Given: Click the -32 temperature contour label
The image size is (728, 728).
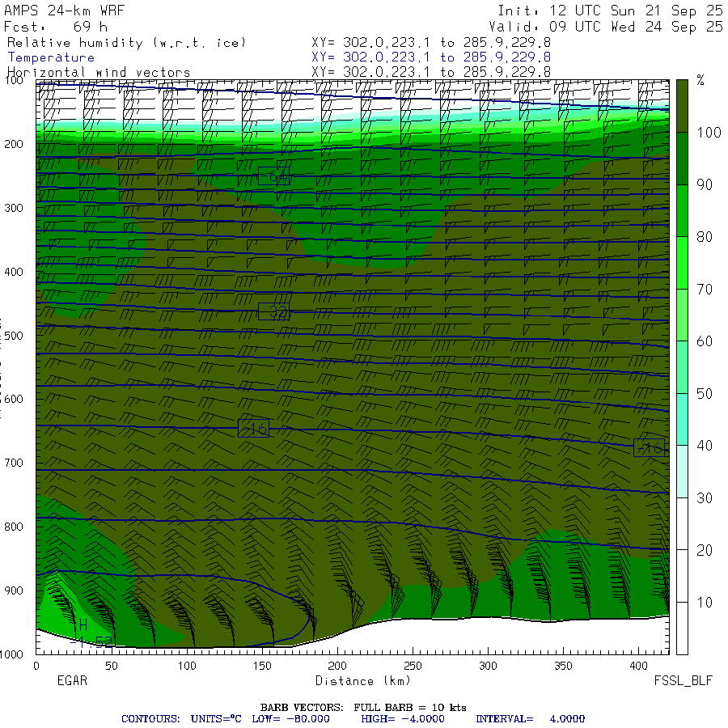Looking at the screenshot, I should point(273,311).
